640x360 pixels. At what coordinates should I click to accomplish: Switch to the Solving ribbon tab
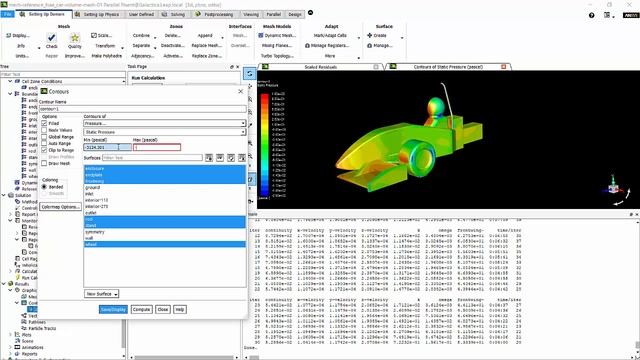(174, 14)
